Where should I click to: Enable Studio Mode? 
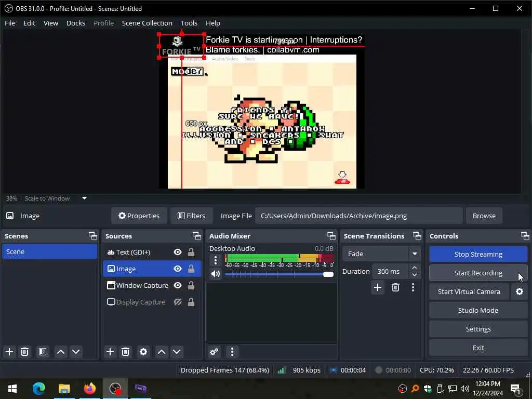pos(478,311)
